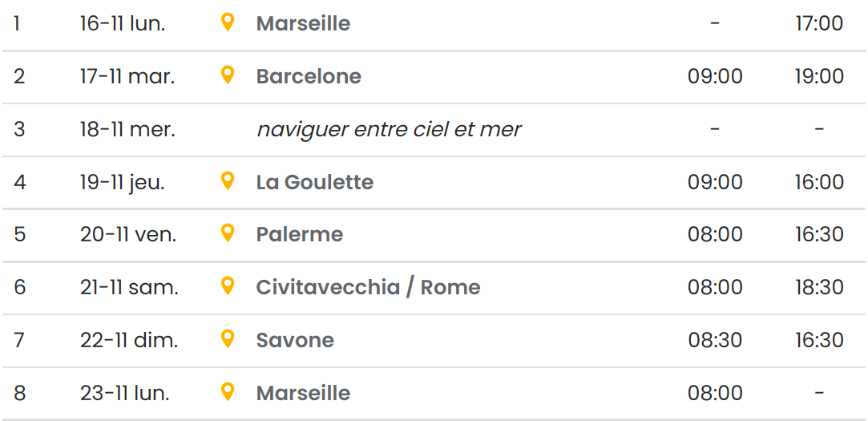Click the 22-11 dim. date cell
Image resolution: width=868 pixels, height=421 pixels.
(x=129, y=340)
